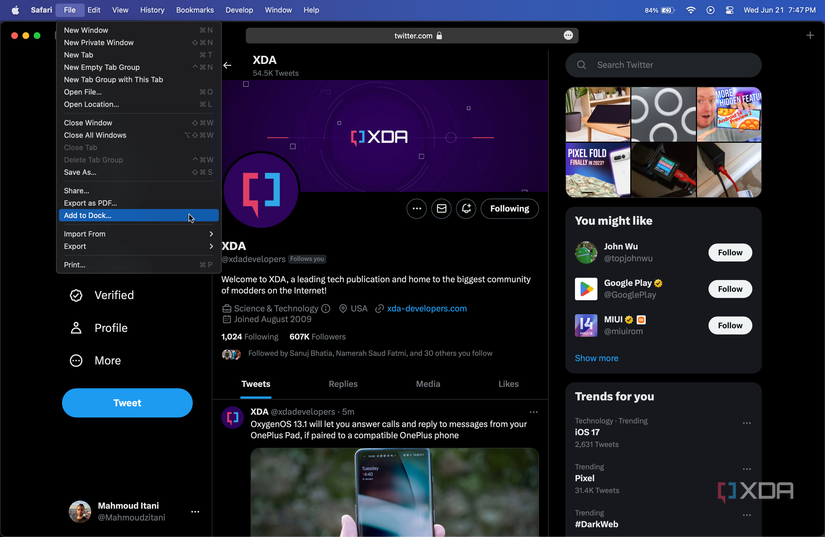Follow Google Play
The image size is (825, 537).
730,289
